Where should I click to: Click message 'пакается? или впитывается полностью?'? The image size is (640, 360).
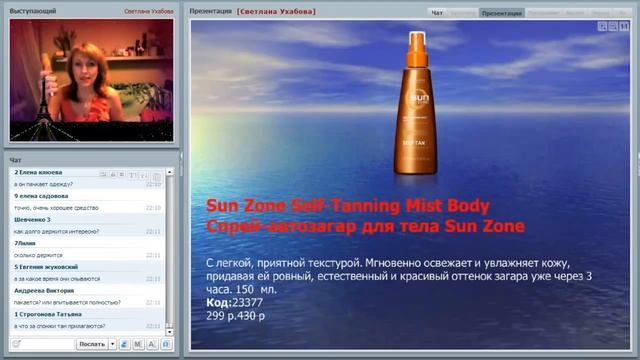pyautogui.click(x=67, y=302)
